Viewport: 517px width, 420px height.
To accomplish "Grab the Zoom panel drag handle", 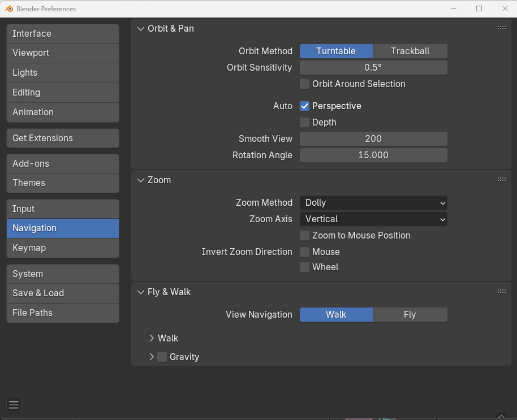I will (502, 180).
